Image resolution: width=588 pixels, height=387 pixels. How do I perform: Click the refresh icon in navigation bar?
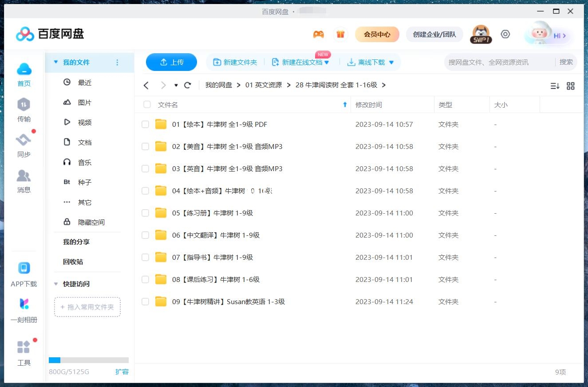[187, 85]
